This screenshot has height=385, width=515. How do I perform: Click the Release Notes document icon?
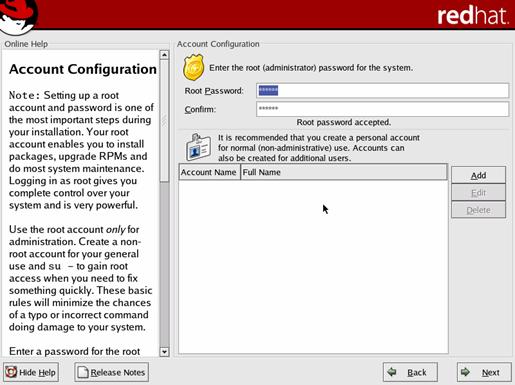(x=83, y=372)
